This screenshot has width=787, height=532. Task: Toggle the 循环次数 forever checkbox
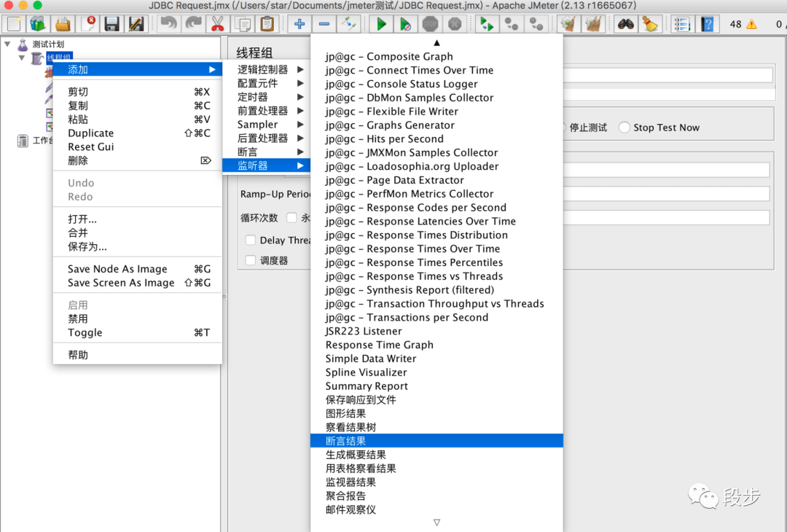point(291,217)
